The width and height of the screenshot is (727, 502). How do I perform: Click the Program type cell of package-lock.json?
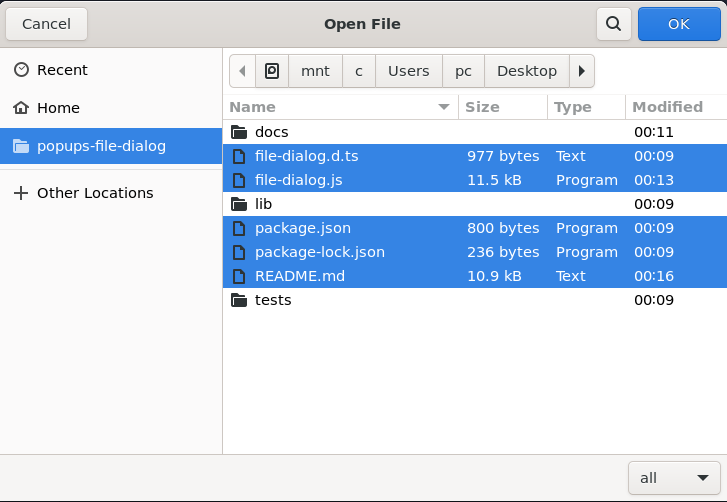click(587, 252)
